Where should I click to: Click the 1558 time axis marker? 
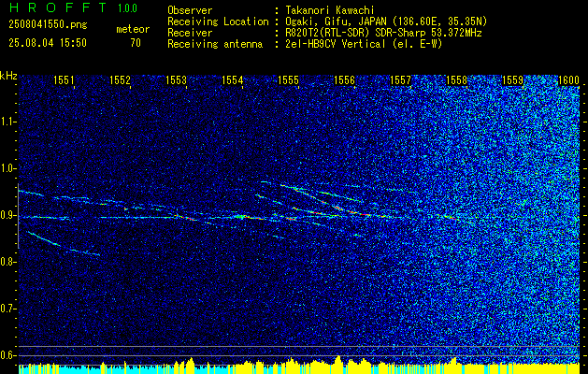456,79
